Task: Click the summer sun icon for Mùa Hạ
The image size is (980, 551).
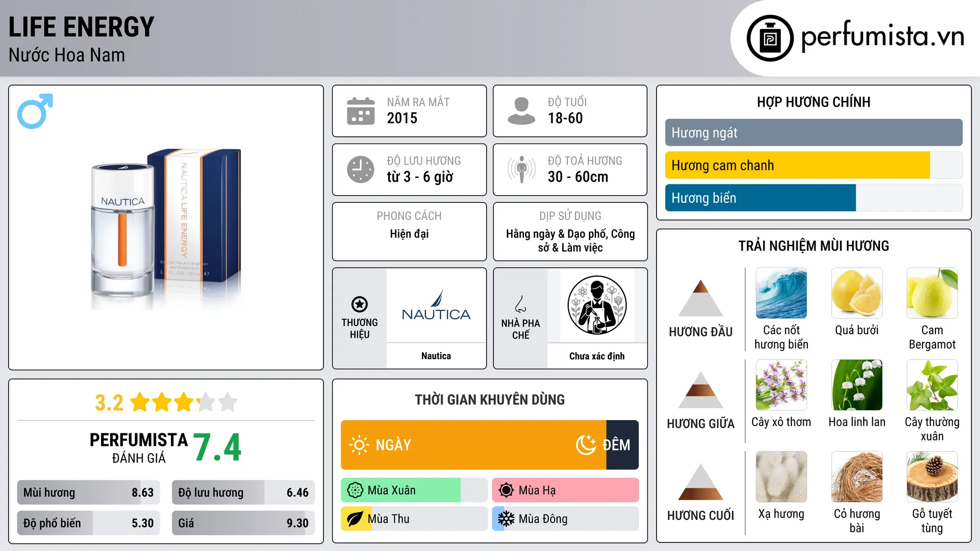Action: click(506, 490)
